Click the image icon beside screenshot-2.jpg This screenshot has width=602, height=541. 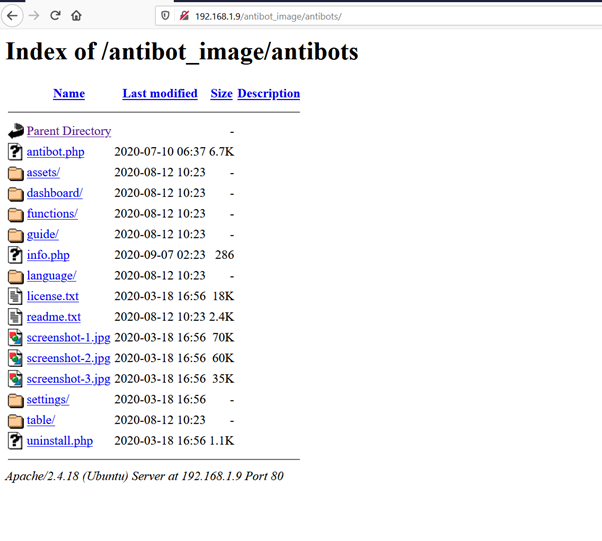click(x=15, y=358)
